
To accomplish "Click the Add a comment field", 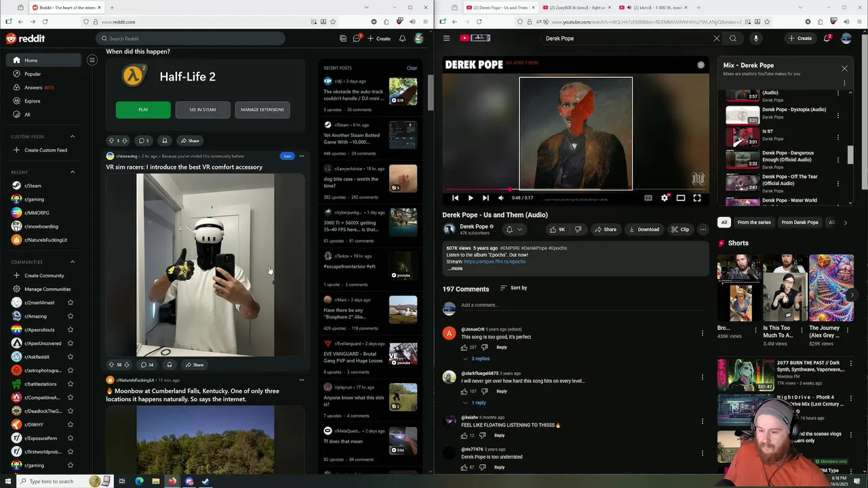I will 583,305.
